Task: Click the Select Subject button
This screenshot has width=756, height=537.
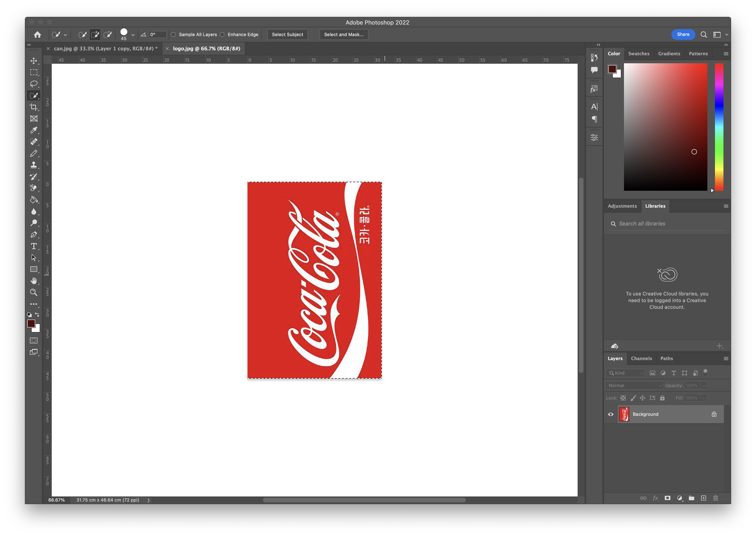Action: tap(287, 34)
